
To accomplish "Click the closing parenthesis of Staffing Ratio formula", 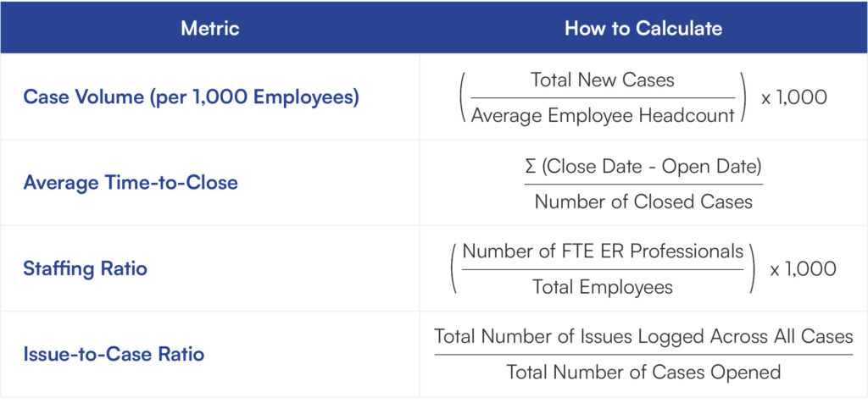I will (x=752, y=268).
